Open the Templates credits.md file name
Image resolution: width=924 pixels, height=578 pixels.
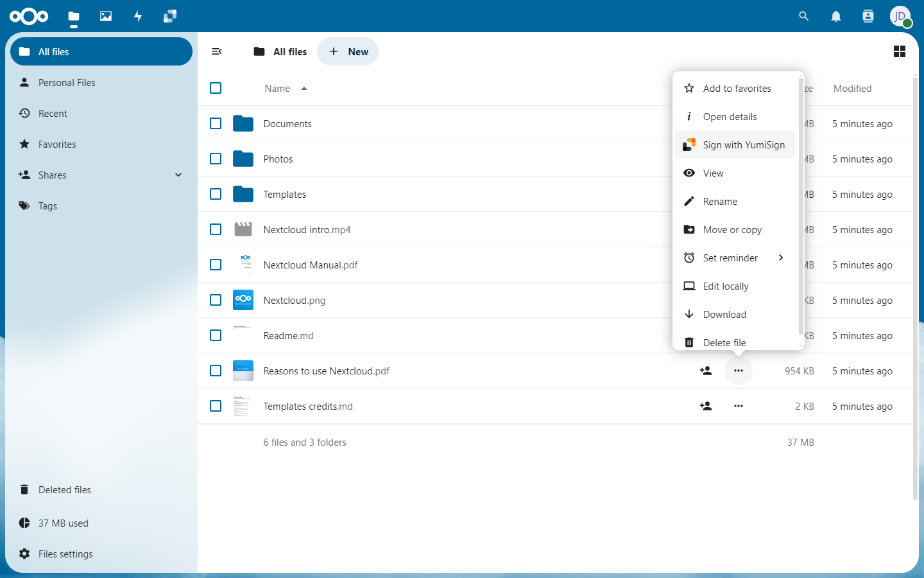pyautogui.click(x=308, y=406)
